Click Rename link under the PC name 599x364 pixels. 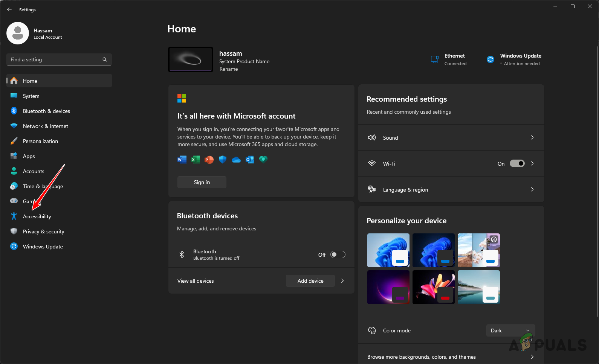coord(229,69)
